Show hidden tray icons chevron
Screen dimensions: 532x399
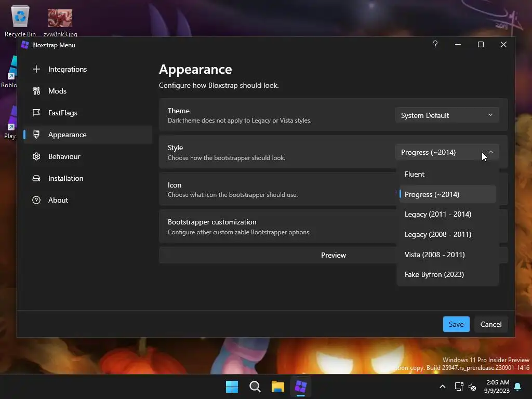(443, 387)
